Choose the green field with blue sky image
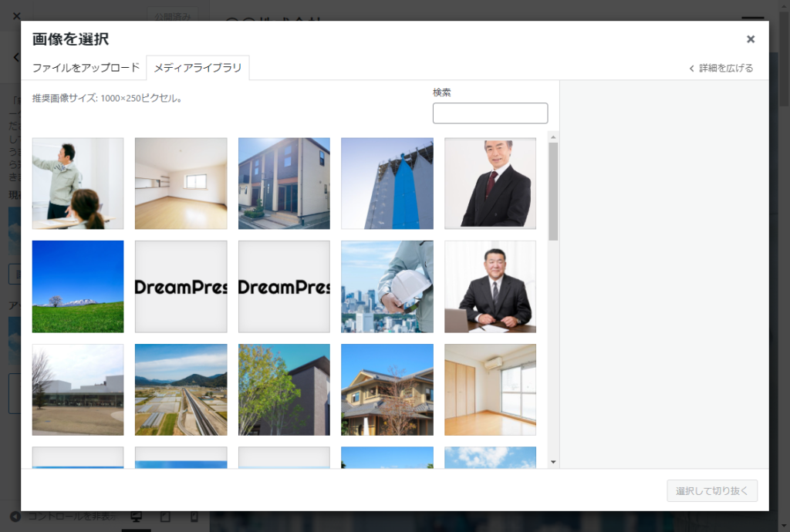Image resolution: width=790 pixels, height=532 pixels. click(78, 286)
